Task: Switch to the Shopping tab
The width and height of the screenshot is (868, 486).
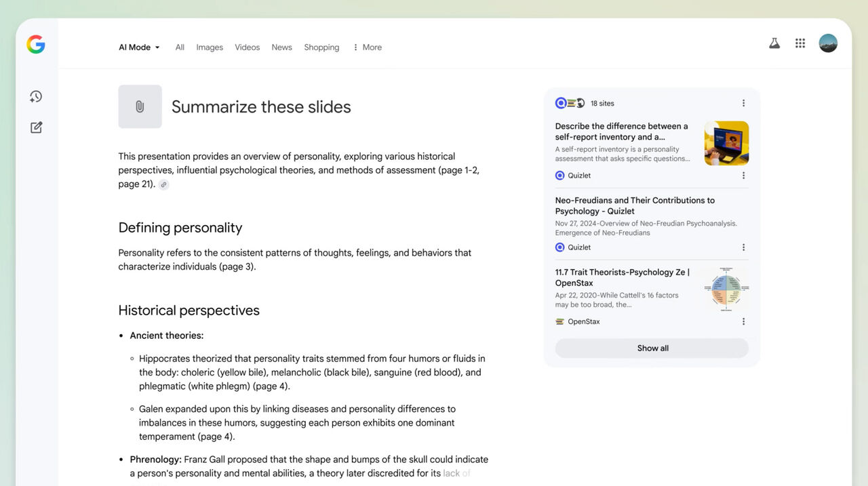Action: click(x=321, y=47)
